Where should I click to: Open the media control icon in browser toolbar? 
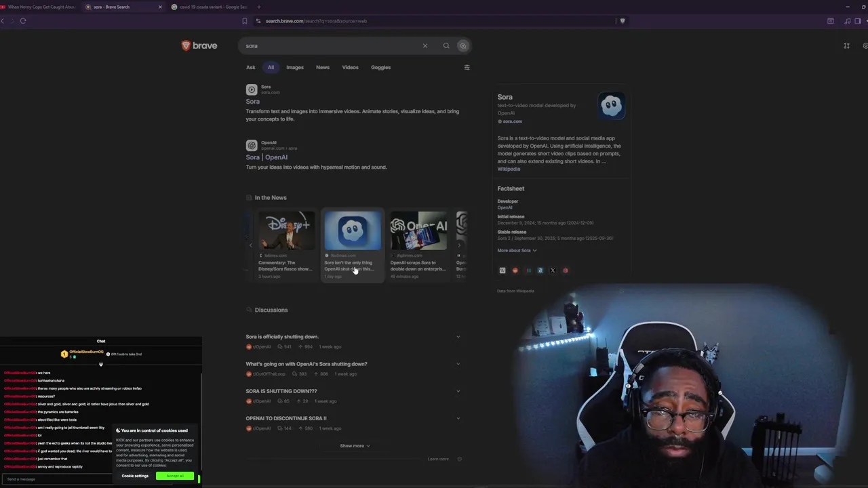click(x=848, y=21)
